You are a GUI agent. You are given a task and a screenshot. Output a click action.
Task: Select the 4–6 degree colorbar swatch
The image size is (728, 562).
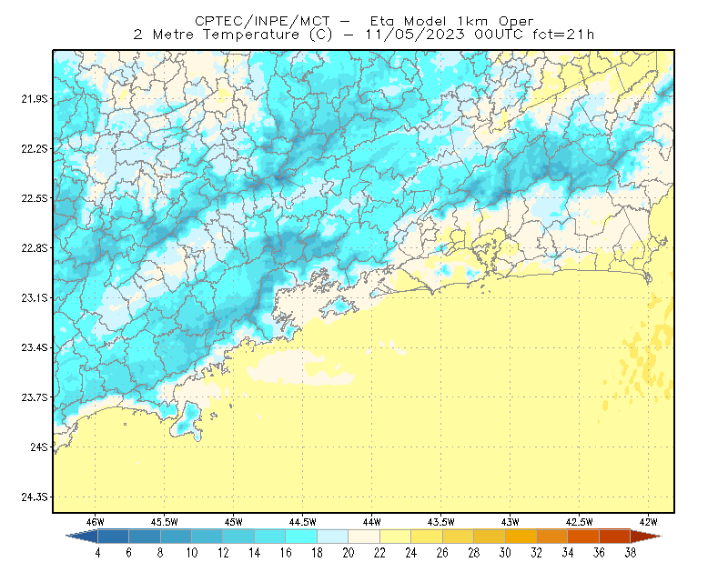(113, 537)
